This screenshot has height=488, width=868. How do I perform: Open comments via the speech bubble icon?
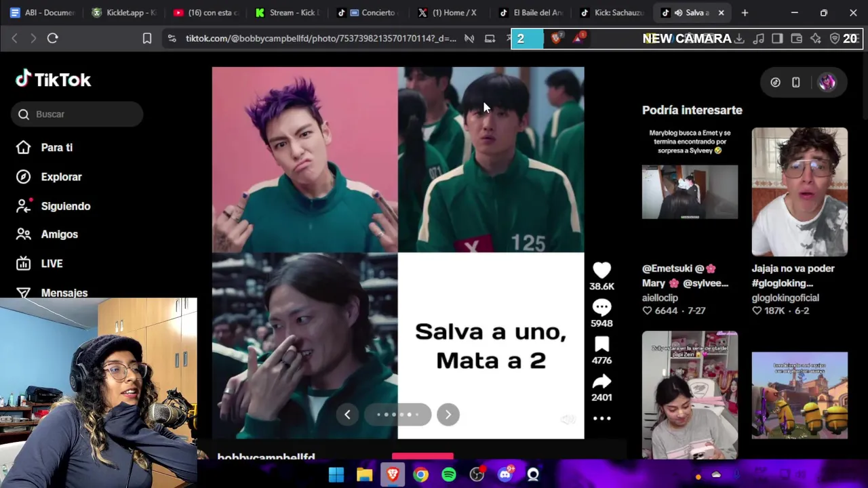601,307
